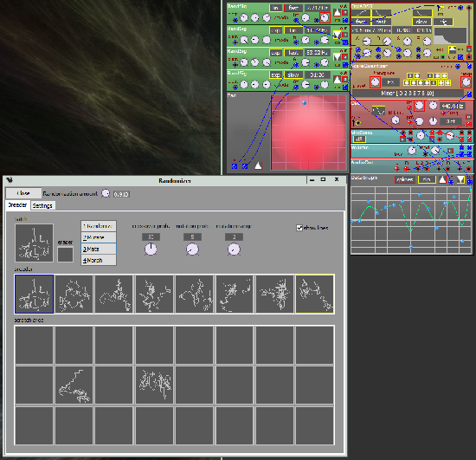Click the first RandSig triangle waveform icon

[337, 12]
